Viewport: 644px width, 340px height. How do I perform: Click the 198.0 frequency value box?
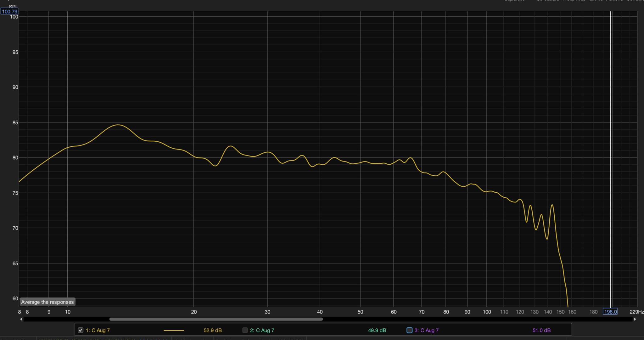click(x=610, y=312)
